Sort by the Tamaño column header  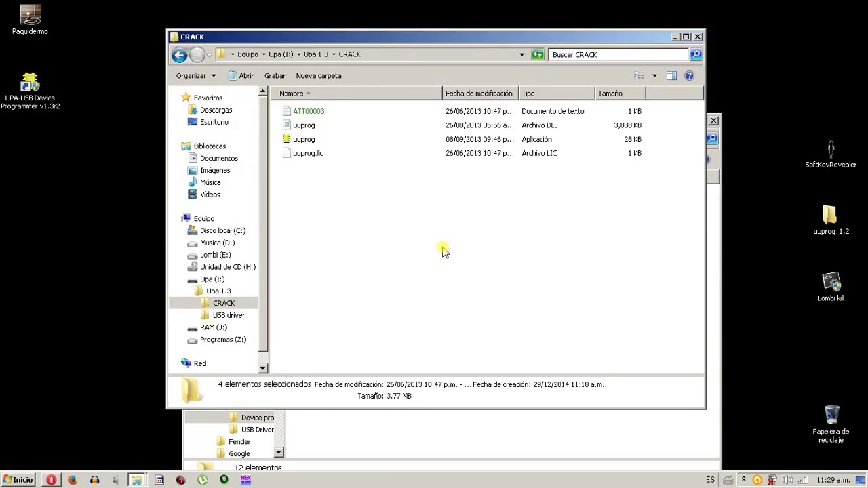tap(620, 94)
